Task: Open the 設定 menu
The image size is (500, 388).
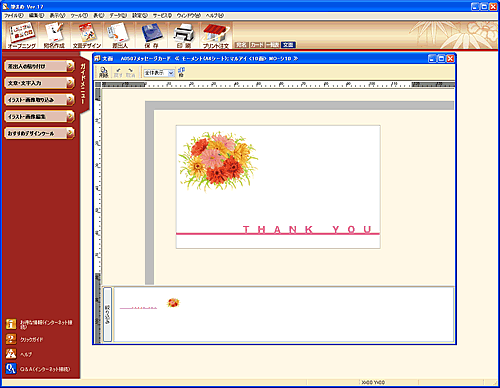Action: point(140,15)
